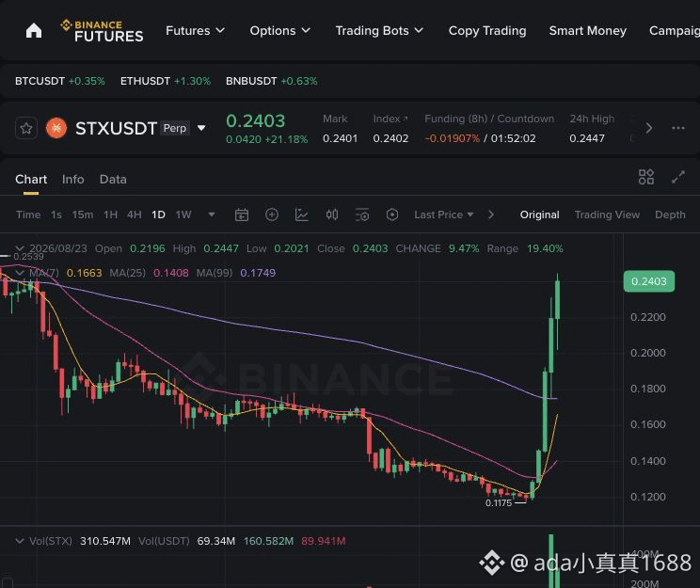Show more ticker stats right arrow
Viewport: 700px width, 588px height.
pyautogui.click(x=649, y=129)
